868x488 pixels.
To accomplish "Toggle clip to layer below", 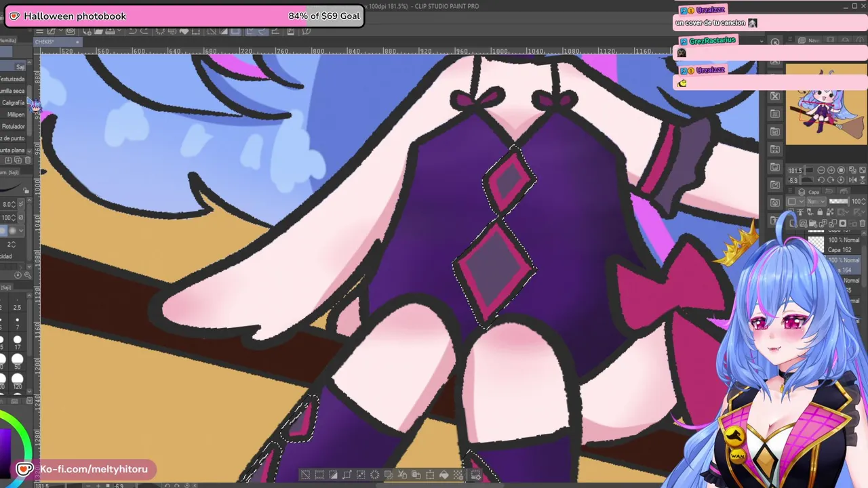I will (x=791, y=211).
